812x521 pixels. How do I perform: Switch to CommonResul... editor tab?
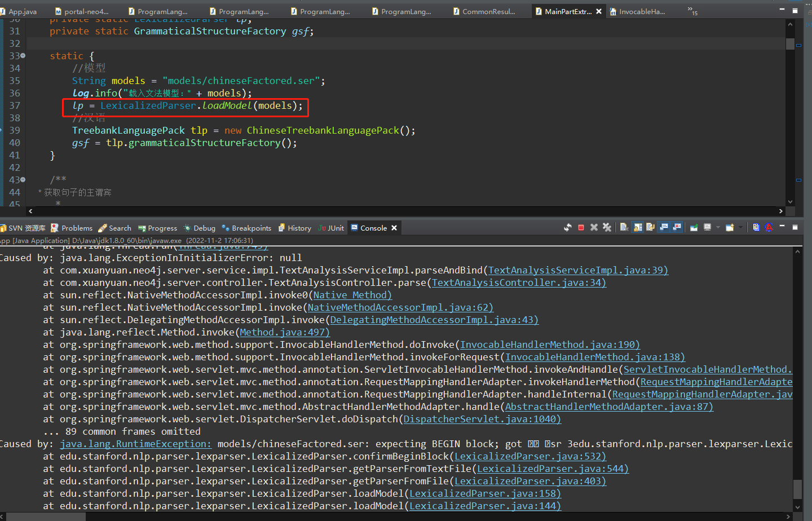click(x=484, y=11)
